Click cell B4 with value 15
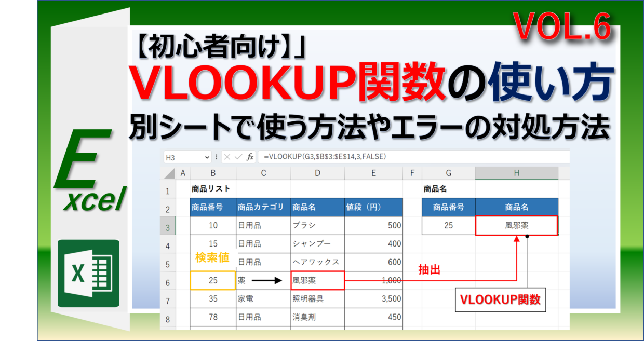Screen dimensions: 644x341 click(213, 243)
